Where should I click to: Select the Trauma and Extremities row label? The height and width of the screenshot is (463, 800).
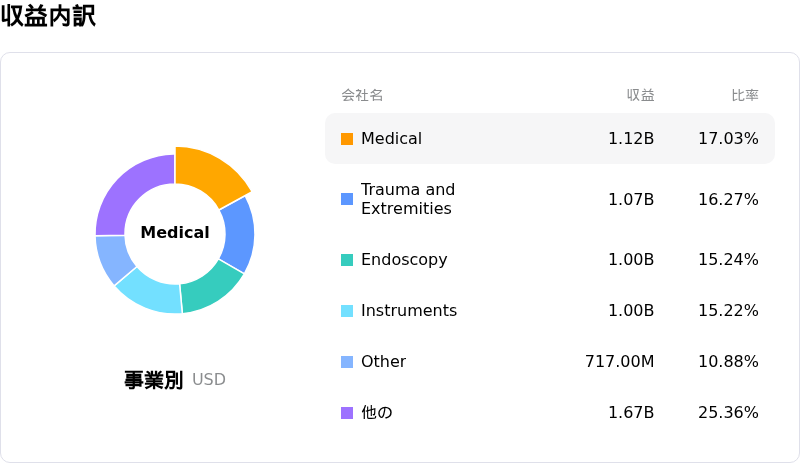pyautogui.click(x=408, y=199)
